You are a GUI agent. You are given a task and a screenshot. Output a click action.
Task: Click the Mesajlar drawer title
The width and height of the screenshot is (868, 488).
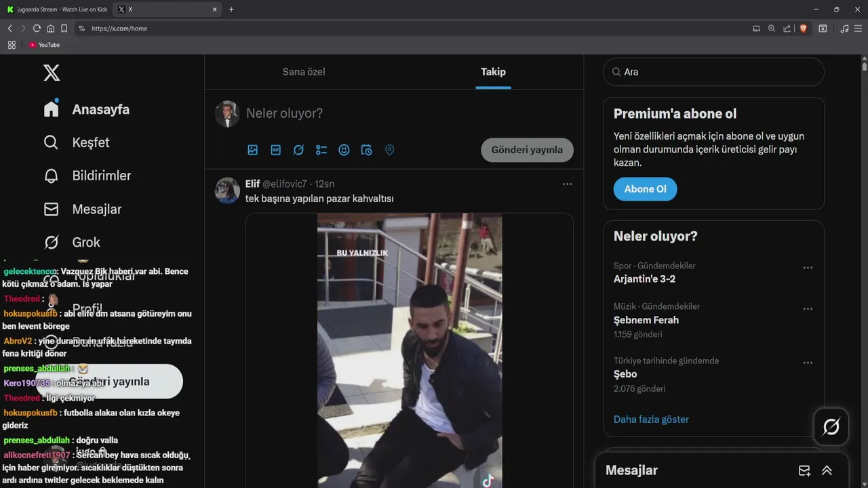(x=631, y=470)
